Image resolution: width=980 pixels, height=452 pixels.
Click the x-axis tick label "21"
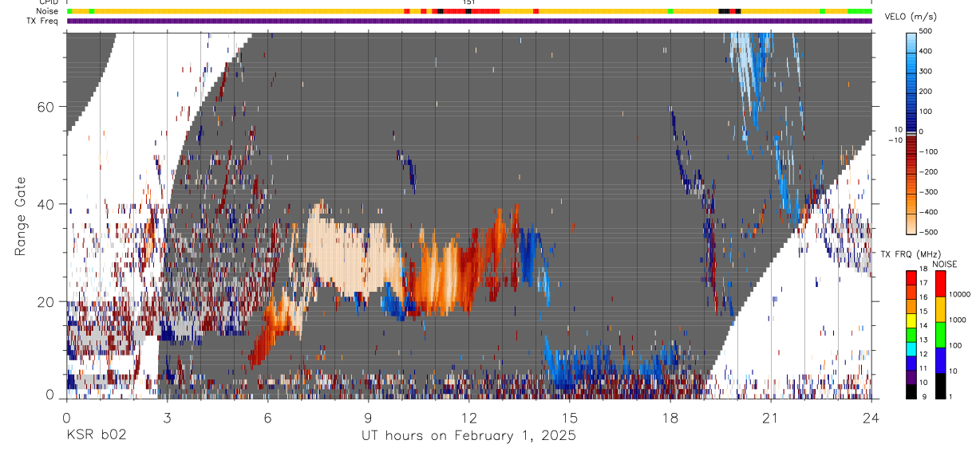click(x=771, y=417)
